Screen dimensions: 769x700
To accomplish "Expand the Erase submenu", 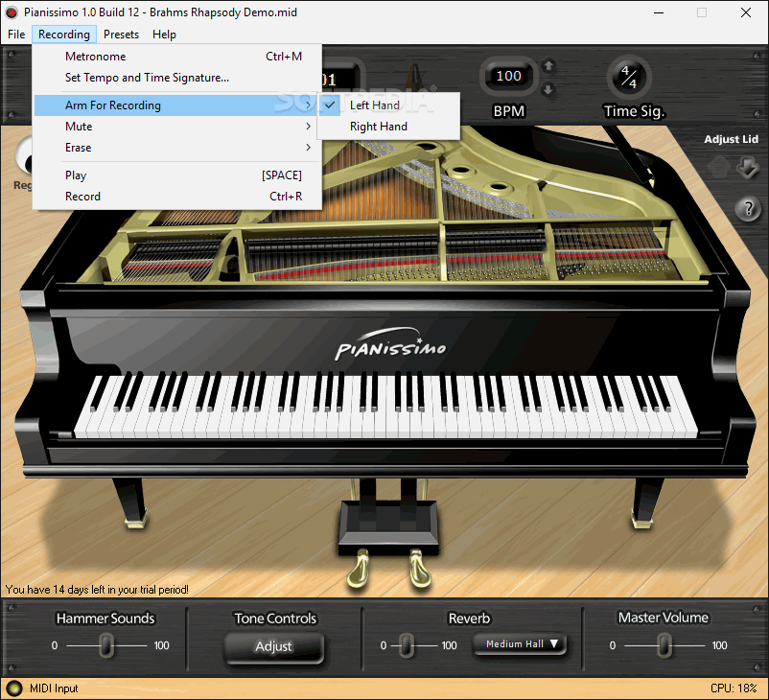I will [177, 148].
